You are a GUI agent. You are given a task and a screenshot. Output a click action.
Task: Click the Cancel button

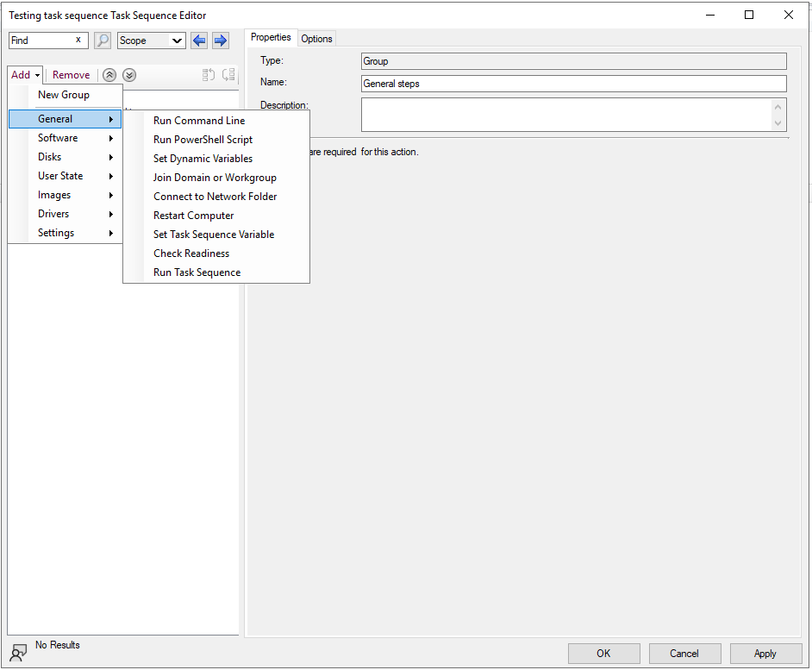pyautogui.click(x=684, y=654)
